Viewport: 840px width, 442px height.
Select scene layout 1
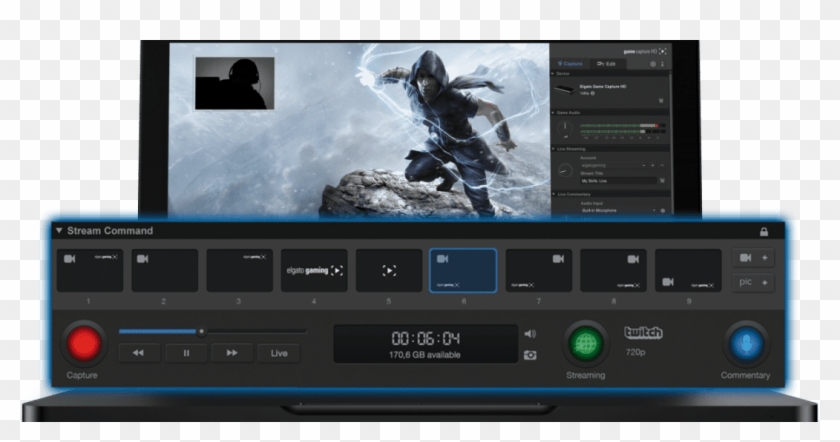click(90, 271)
